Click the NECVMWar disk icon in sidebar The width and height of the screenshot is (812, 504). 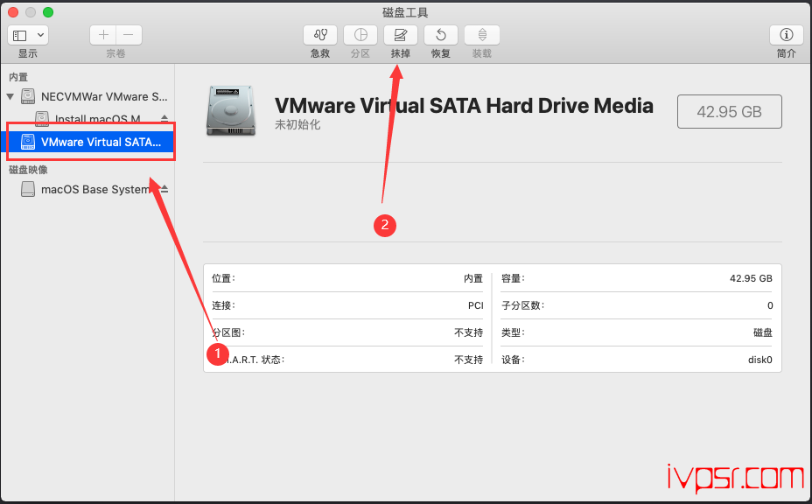(28, 96)
